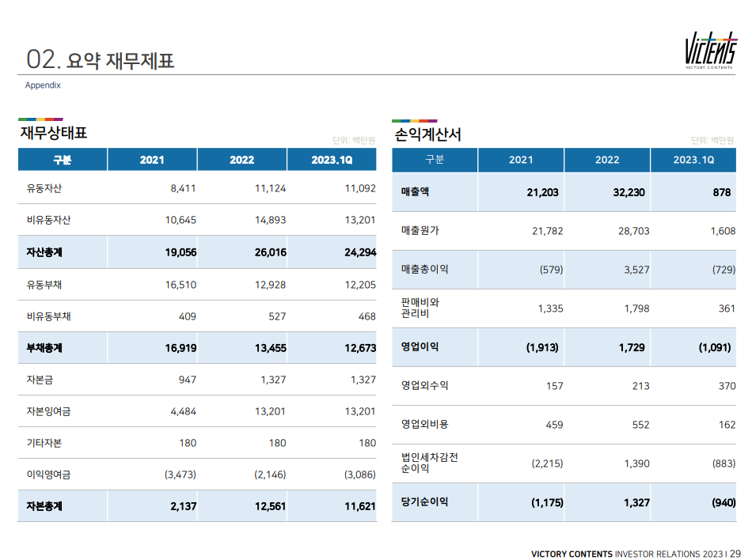The width and height of the screenshot is (752, 560).
Task: Select the 자본총계 2023.1Q value 11,621
Action: 359,506
